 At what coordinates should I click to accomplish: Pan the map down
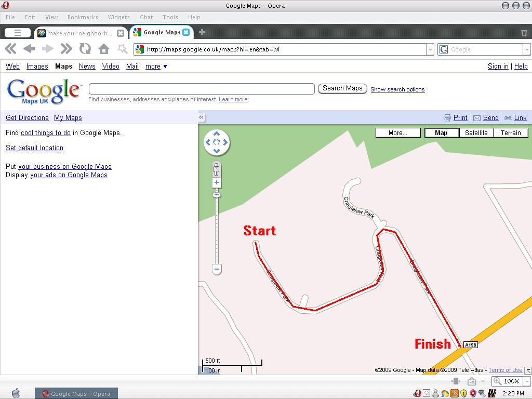(x=217, y=151)
